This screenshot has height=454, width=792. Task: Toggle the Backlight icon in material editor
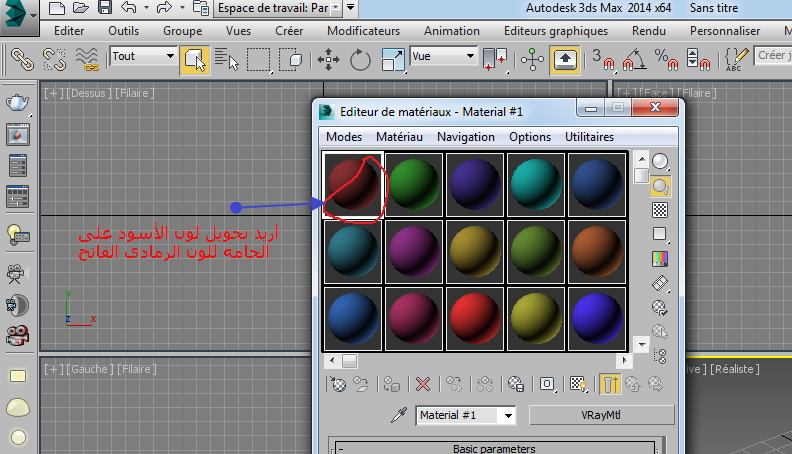pyautogui.click(x=660, y=186)
